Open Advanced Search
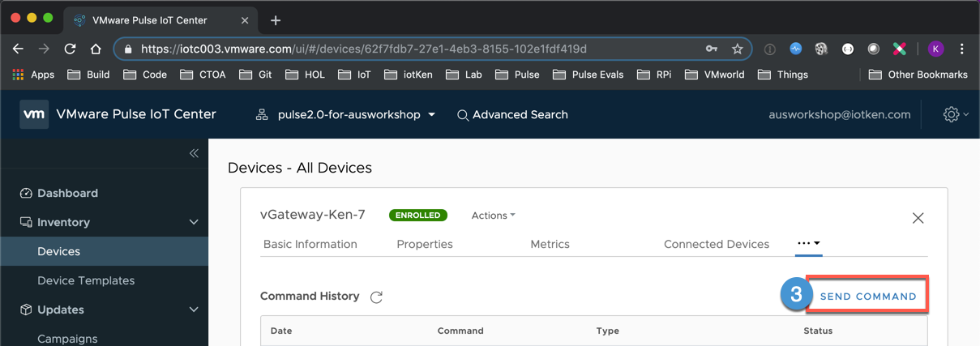The height and width of the screenshot is (346, 980). (512, 115)
